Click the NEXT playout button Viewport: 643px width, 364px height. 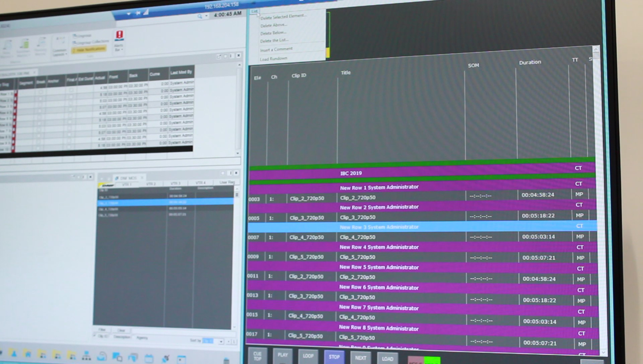click(x=361, y=358)
